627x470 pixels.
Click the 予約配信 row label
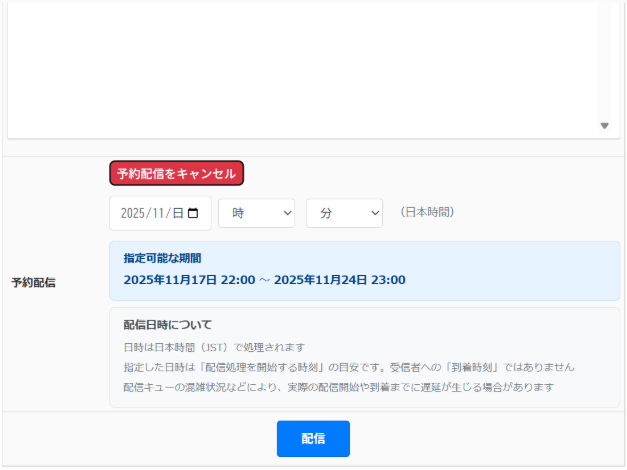34,283
